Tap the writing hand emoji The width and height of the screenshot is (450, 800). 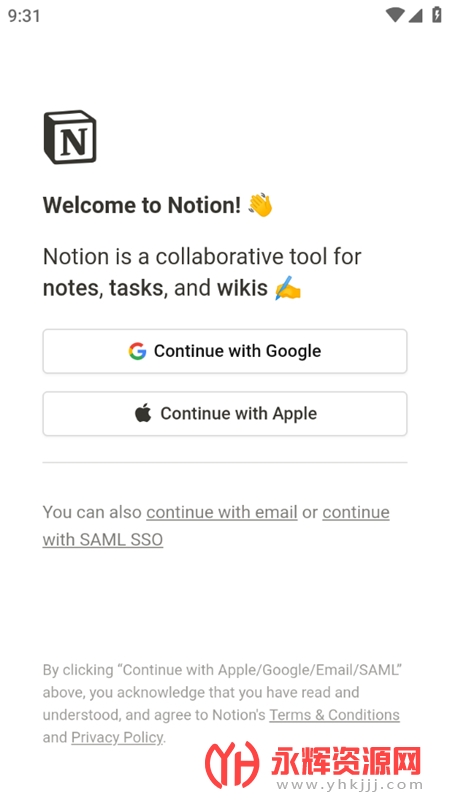[288, 288]
